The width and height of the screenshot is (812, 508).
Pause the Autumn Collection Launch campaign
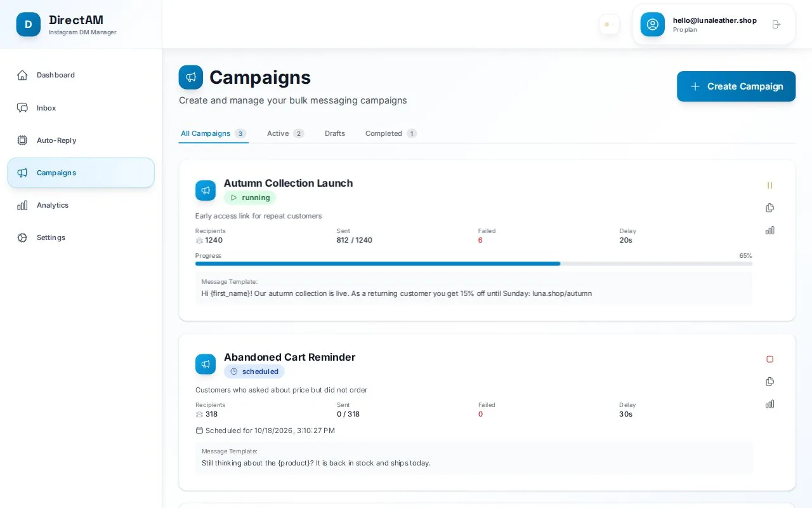pos(769,185)
